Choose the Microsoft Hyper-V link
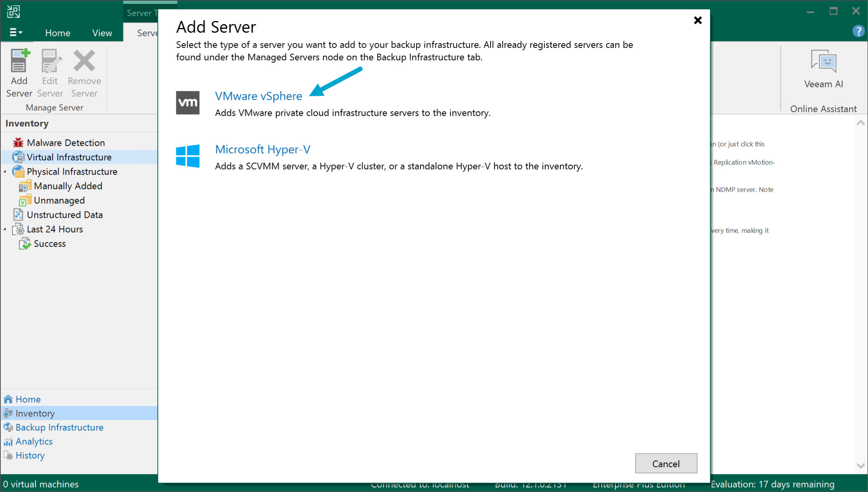The image size is (868, 492). tap(262, 149)
